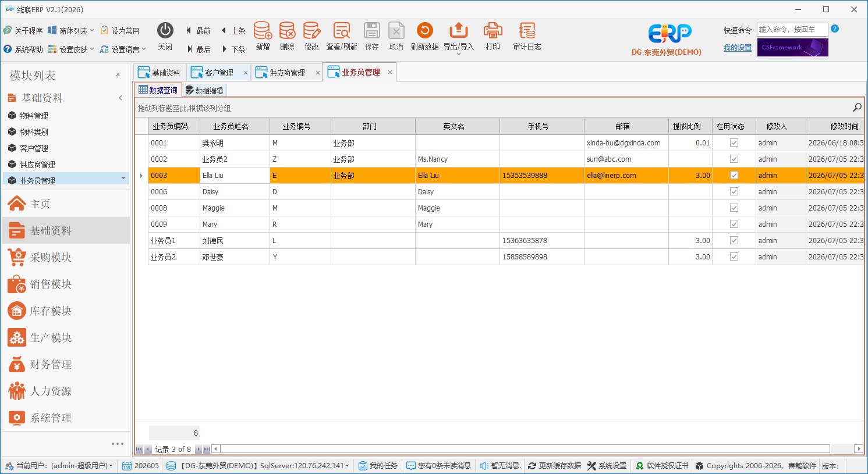Click the 刷新数据 refresh data icon
This screenshot has width=868, height=474.
[x=424, y=31]
